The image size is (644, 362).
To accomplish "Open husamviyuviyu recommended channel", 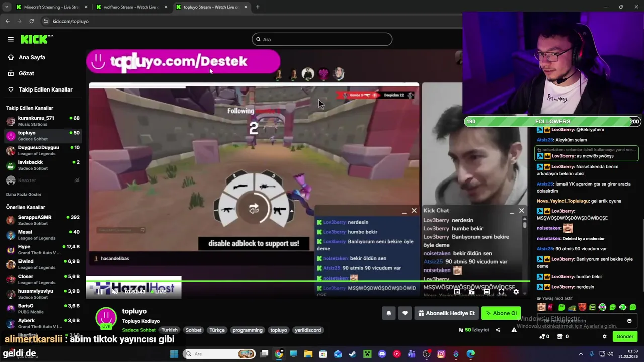I will [x=43, y=294].
